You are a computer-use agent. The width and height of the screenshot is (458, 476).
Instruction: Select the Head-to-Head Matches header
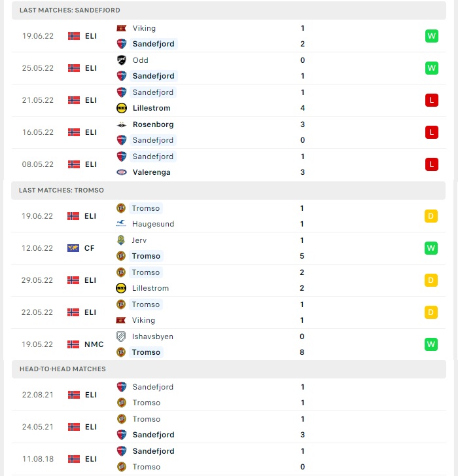coord(229,369)
